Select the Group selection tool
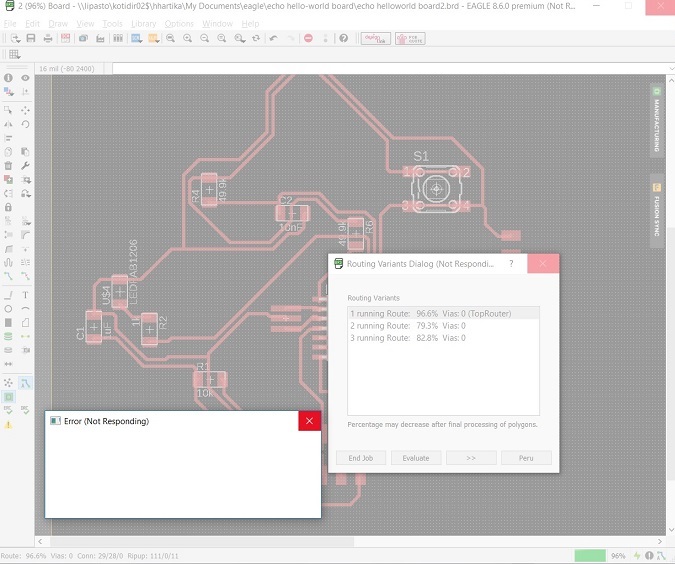 coord(8,110)
